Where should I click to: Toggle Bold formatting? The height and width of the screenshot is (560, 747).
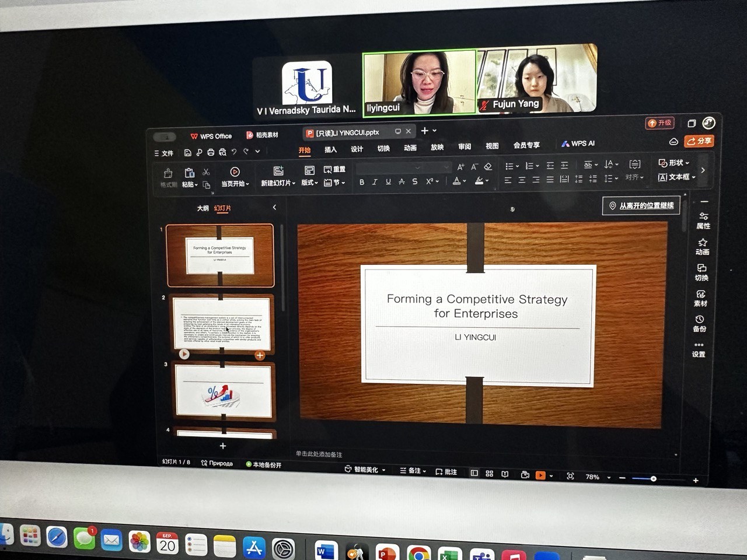pos(362,182)
